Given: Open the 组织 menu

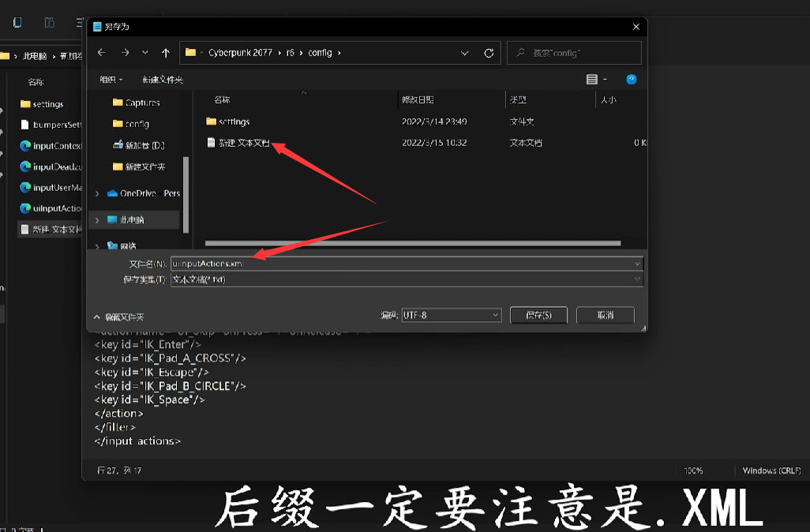Looking at the screenshot, I should point(111,80).
